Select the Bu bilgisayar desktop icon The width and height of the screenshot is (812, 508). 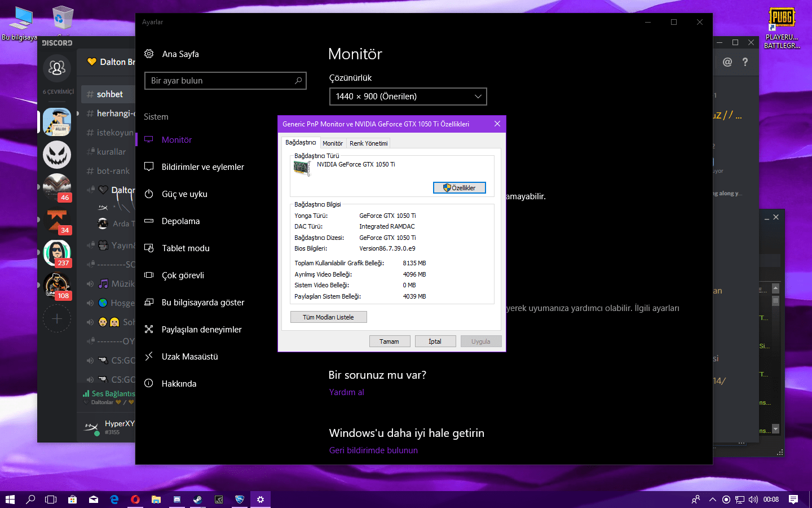coord(21,24)
